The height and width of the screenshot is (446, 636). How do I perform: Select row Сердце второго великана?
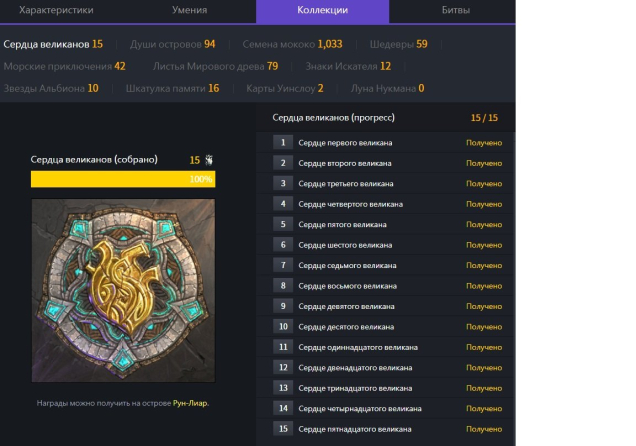point(386,163)
